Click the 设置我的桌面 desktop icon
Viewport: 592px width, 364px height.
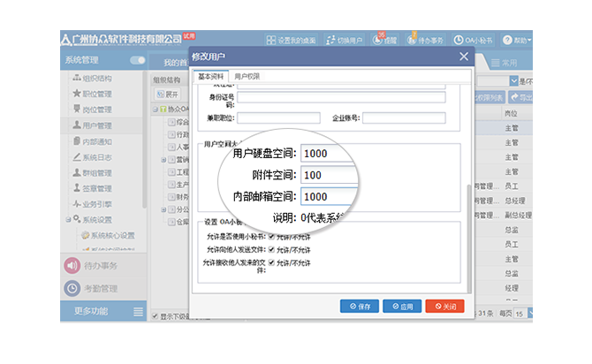271,40
